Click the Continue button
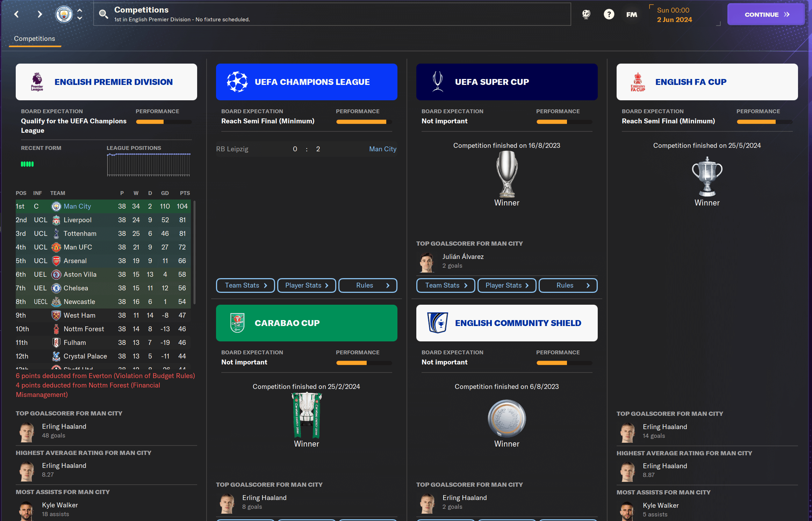The image size is (812, 521). point(766,14)
